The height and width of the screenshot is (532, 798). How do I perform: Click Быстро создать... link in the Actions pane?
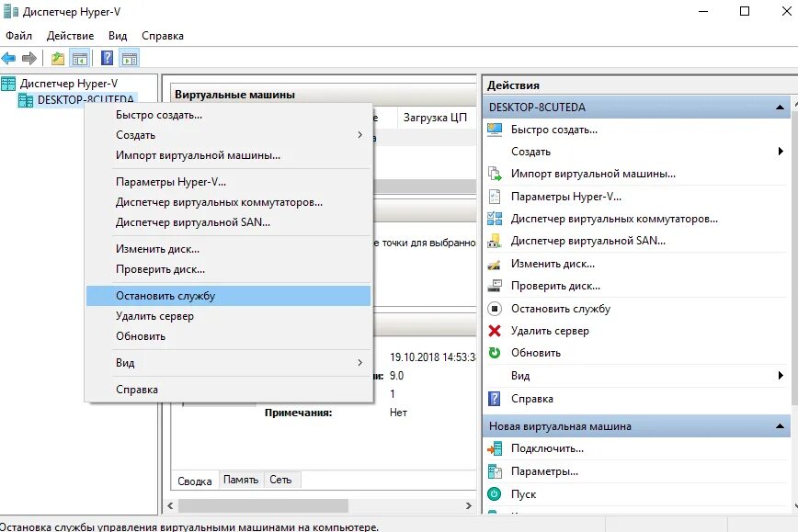coord(554,130)
